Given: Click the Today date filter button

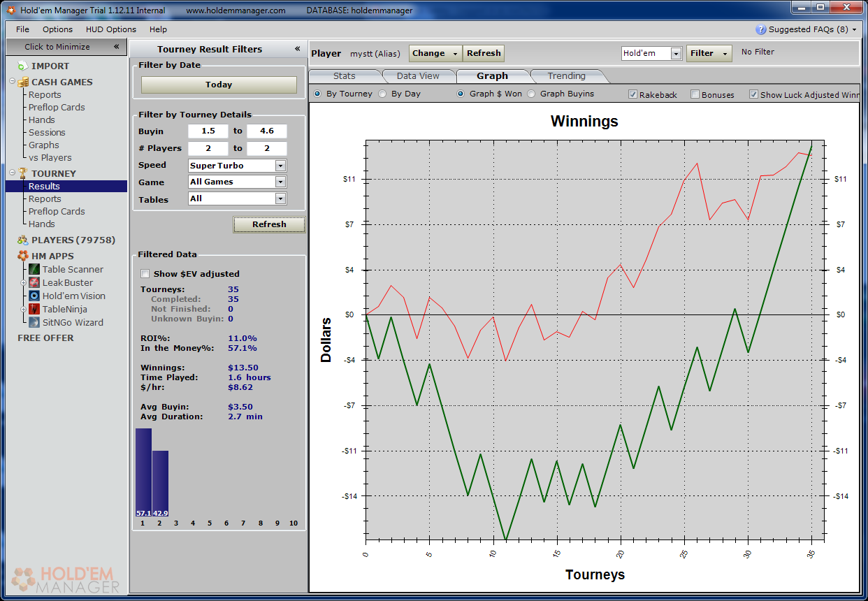Looking at the screenshot, I should [219, 85].
